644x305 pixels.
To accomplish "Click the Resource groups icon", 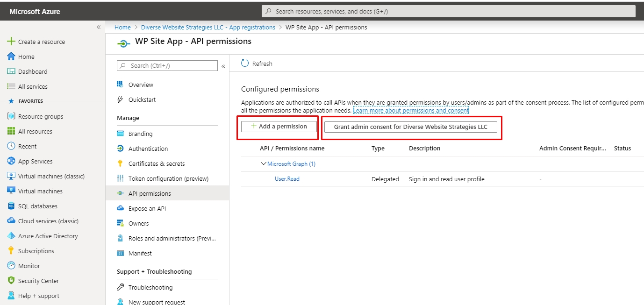I will click(x=11, y=116).
